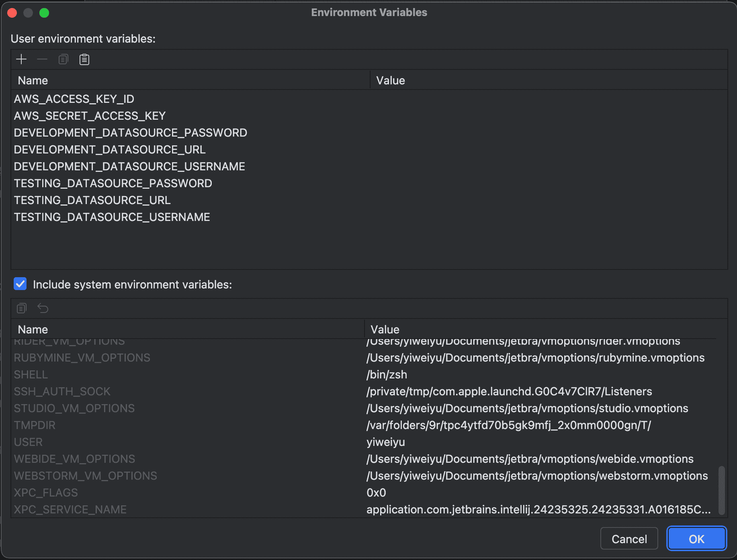
Task: Click the copy icon in system variables toolbar
Action: coord(22,308)
